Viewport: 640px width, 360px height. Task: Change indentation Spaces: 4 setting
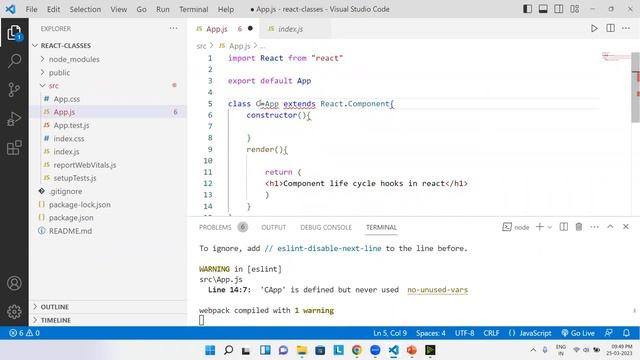click(431, 333)
